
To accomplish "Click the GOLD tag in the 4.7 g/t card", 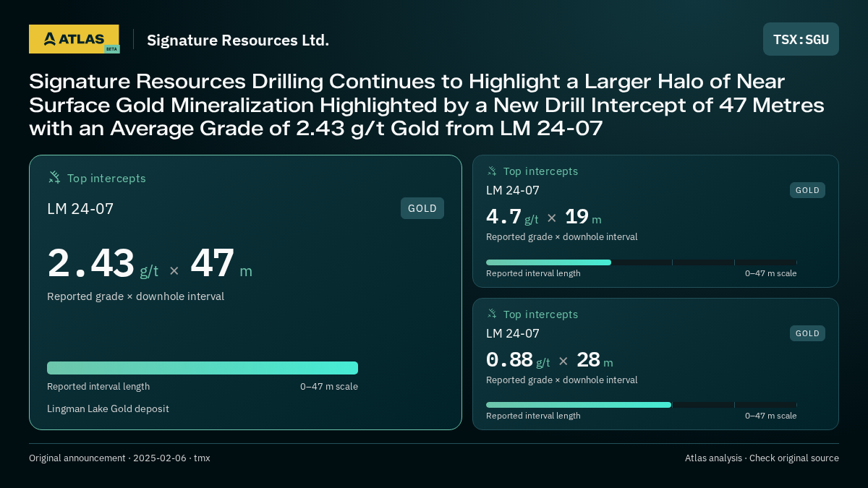I will tap(807, 190).
